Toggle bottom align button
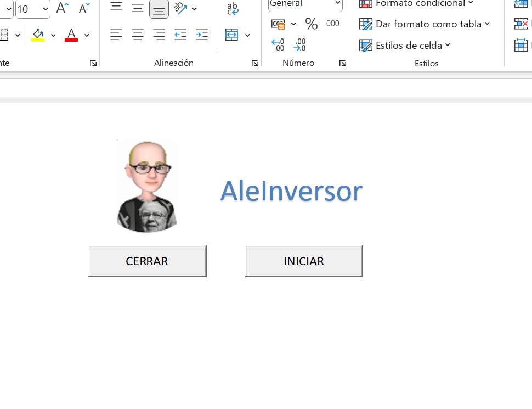Viewport: 532px width, 409px height. [x=159, y=8]
